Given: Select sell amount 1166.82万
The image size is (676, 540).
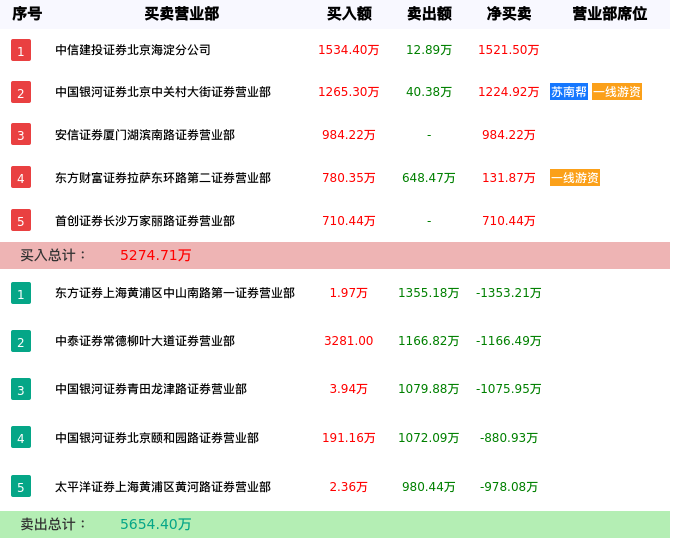Looking at the screenshot, I should point(429,341).
